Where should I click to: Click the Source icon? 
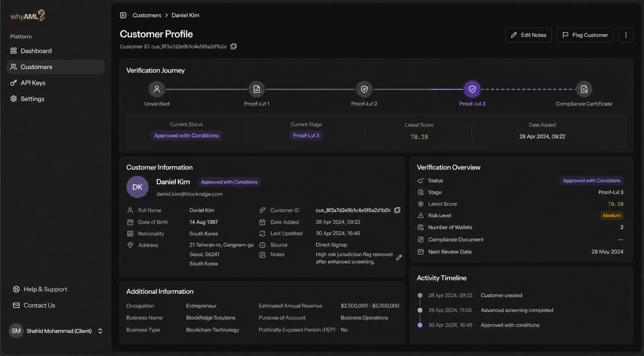click(262, 245)
